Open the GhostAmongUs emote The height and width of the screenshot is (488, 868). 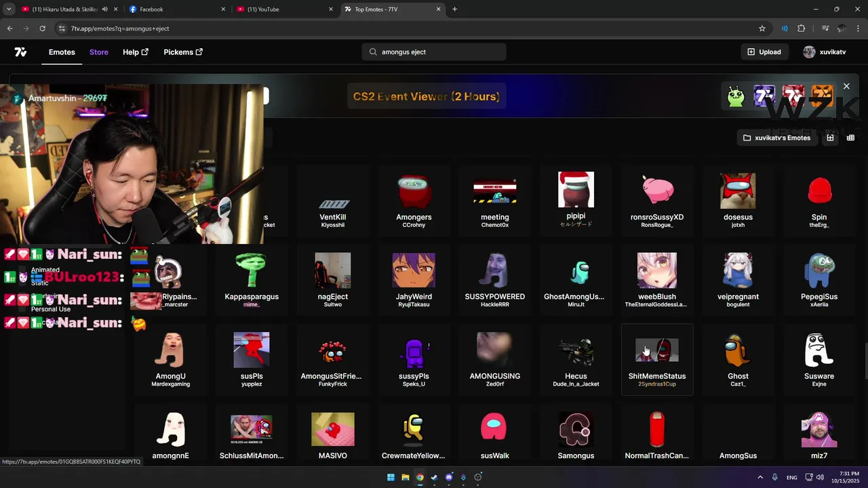[576, 281]
